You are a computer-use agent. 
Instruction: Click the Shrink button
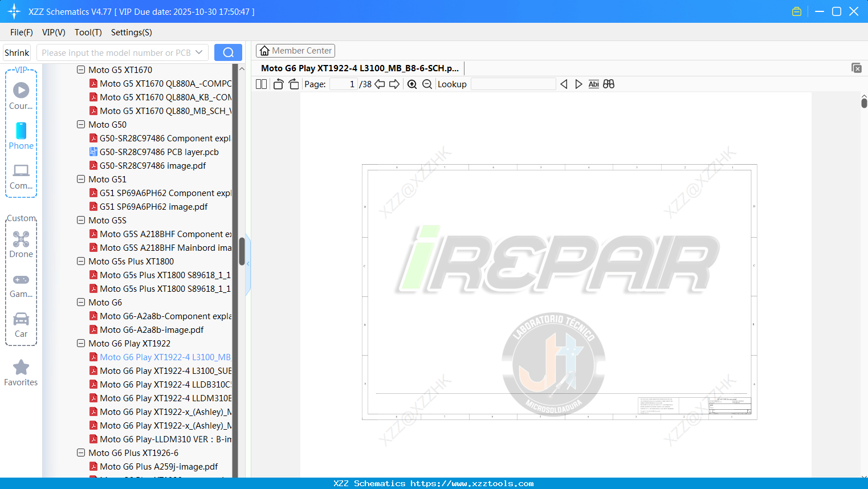coord(17,52)
